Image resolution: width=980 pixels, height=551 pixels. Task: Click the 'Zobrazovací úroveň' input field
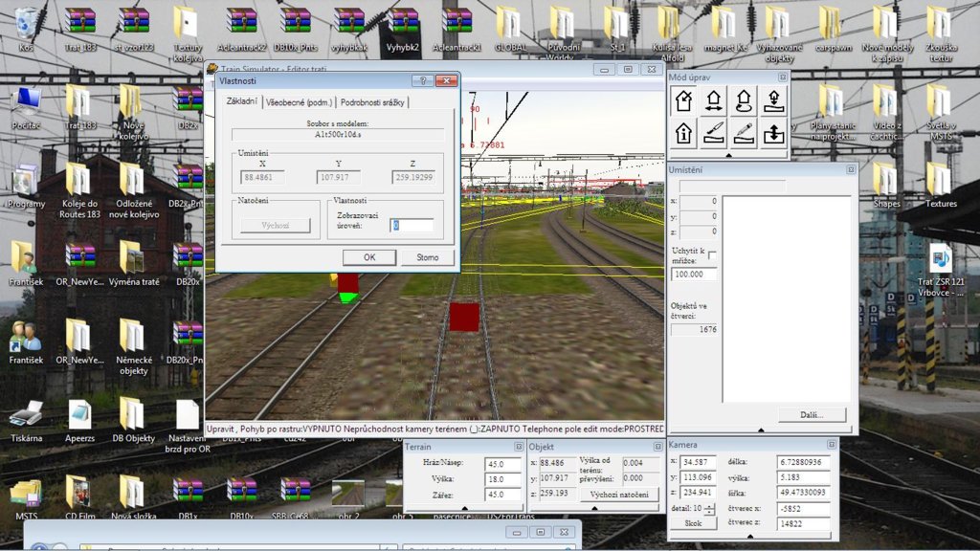pyautogui.click(x=412, y=226)
